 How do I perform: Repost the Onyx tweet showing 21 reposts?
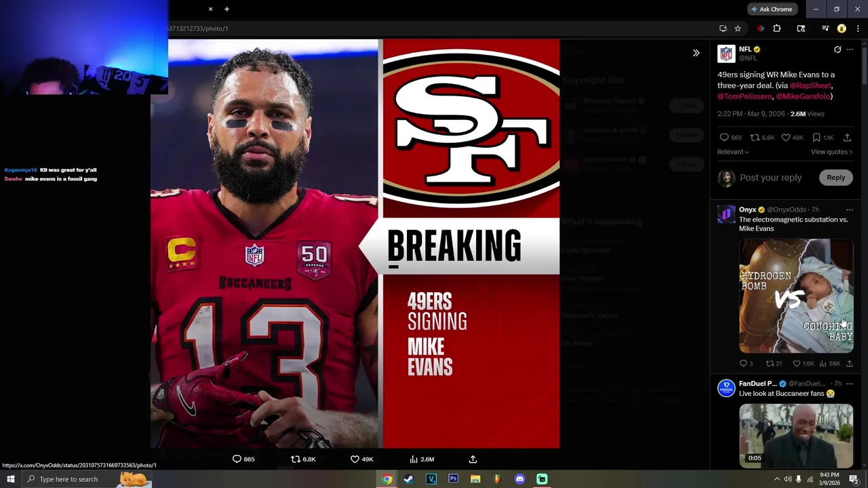(770, 363)
